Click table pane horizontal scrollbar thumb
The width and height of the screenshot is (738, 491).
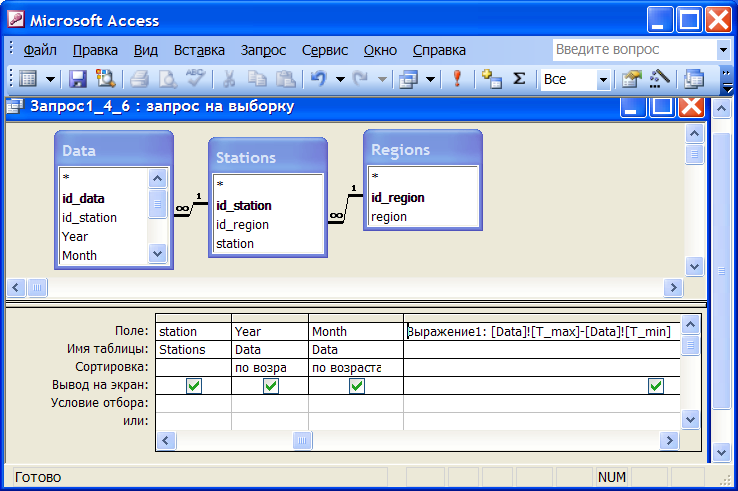pos(37,287)
